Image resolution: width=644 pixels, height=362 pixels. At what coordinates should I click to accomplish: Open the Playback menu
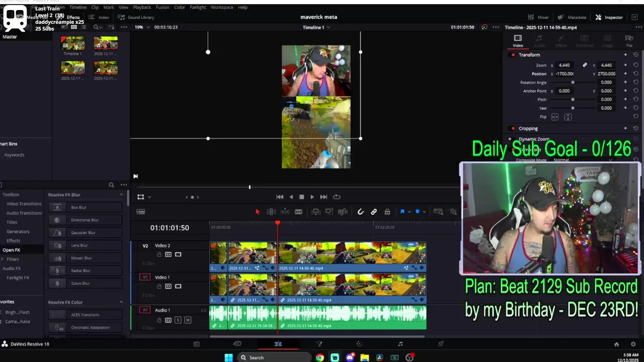[x=142, y=7]
